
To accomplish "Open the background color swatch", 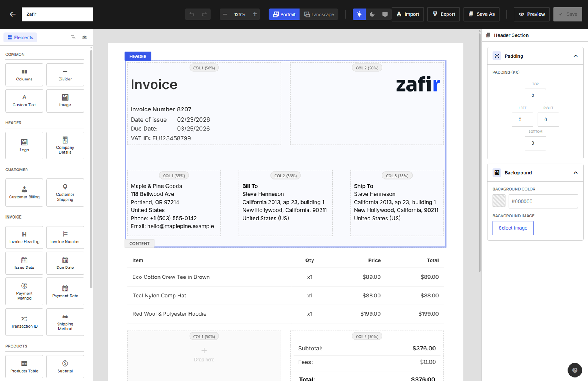I will (499, 201).
